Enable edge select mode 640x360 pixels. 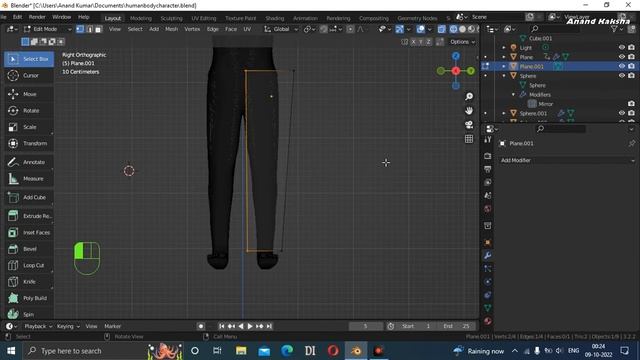[89, 29]
